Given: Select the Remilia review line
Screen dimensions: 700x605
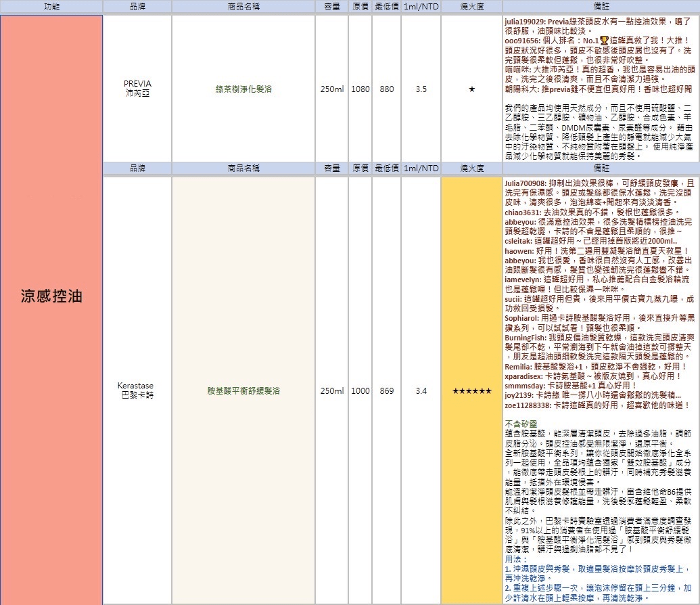Looking at the screenshot, I should coord(595,366).
